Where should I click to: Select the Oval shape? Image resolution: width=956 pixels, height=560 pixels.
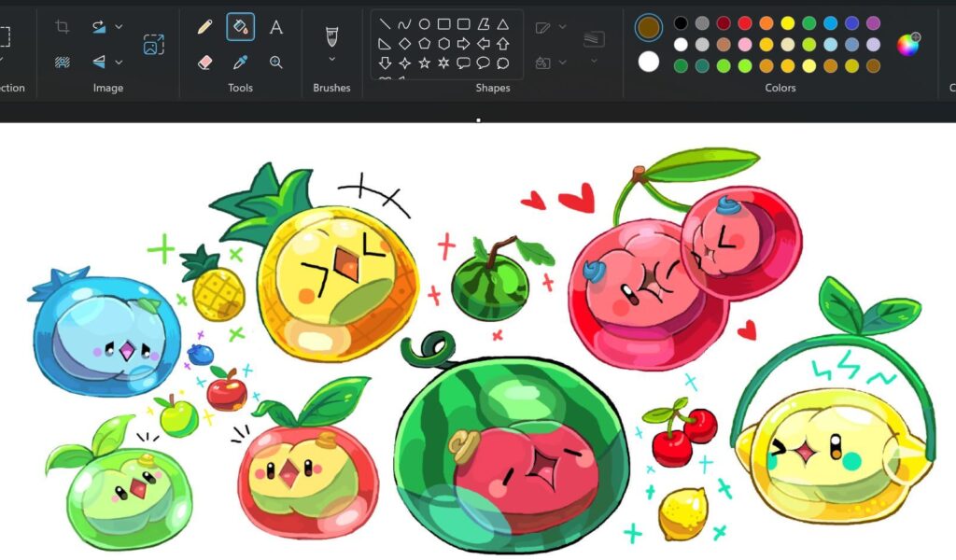[424, 24]
